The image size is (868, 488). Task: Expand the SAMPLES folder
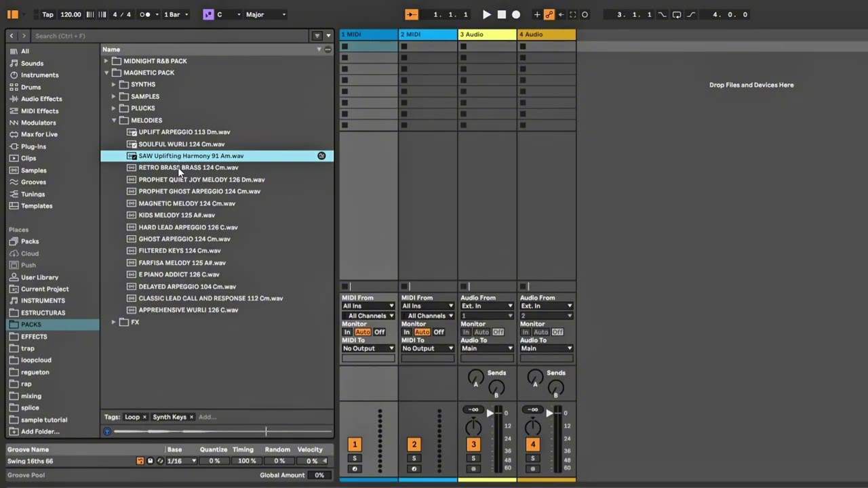[114, 96]
